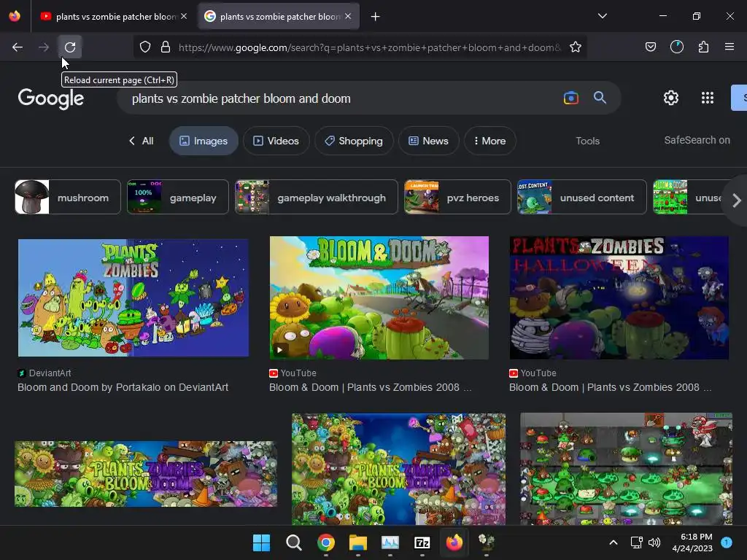Close the Google search tab
Image resolution: width=747 pixels, height=560 pixels.
tap(348, 16)
